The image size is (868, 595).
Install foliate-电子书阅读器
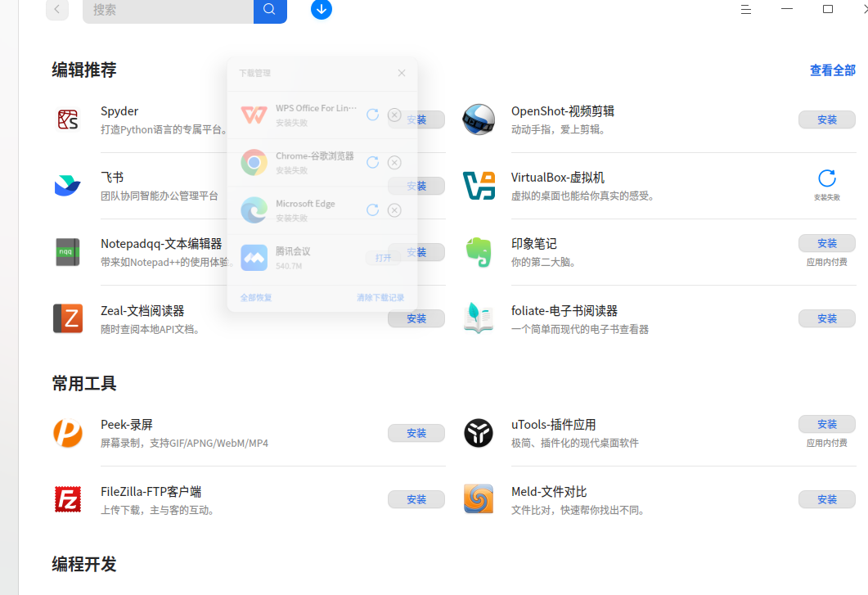(x=827, y=318)
